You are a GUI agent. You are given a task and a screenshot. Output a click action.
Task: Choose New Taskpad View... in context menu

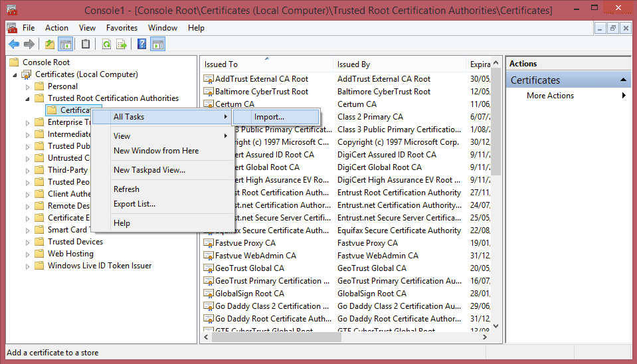(163, 170)
